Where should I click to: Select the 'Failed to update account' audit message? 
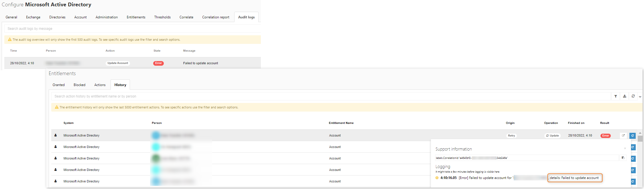click(x=200, y=63)
